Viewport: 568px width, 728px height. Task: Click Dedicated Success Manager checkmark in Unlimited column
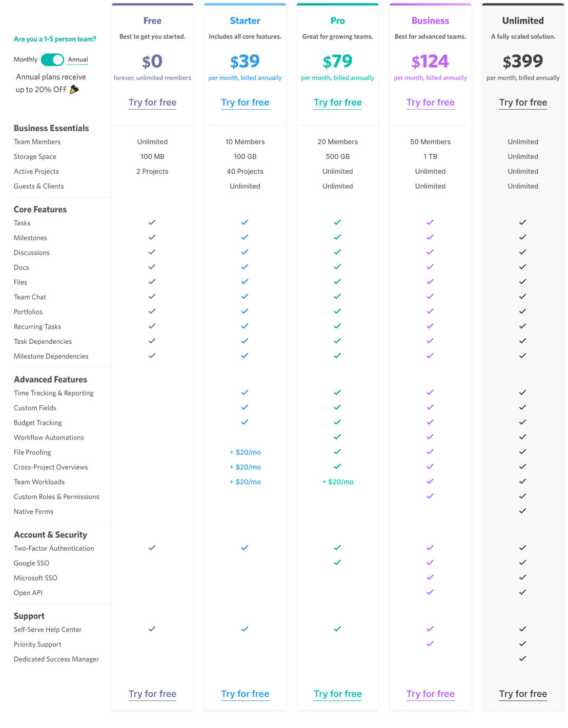tap(523, 658)
